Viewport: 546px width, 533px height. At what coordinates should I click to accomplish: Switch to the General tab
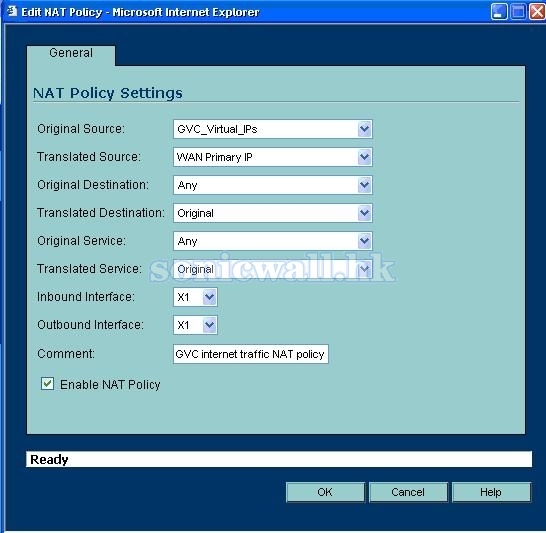coord(71,53)
